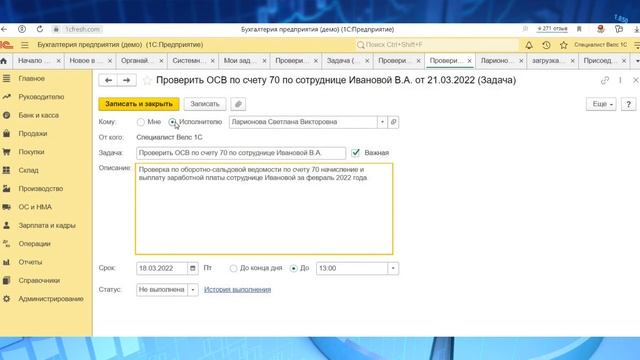Open Главное section in sidebar

[x=31, y=78]
